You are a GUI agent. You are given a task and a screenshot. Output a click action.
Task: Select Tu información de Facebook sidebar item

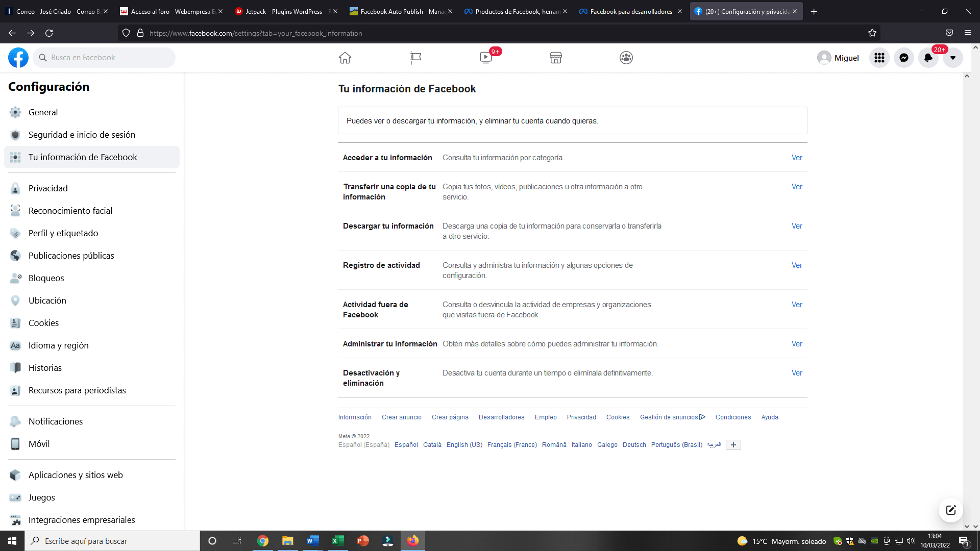click(x=92, y=157)
